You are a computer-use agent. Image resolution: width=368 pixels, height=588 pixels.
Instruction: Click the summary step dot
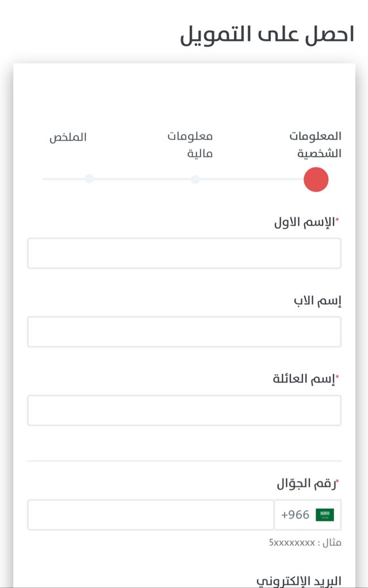[89, 179]
